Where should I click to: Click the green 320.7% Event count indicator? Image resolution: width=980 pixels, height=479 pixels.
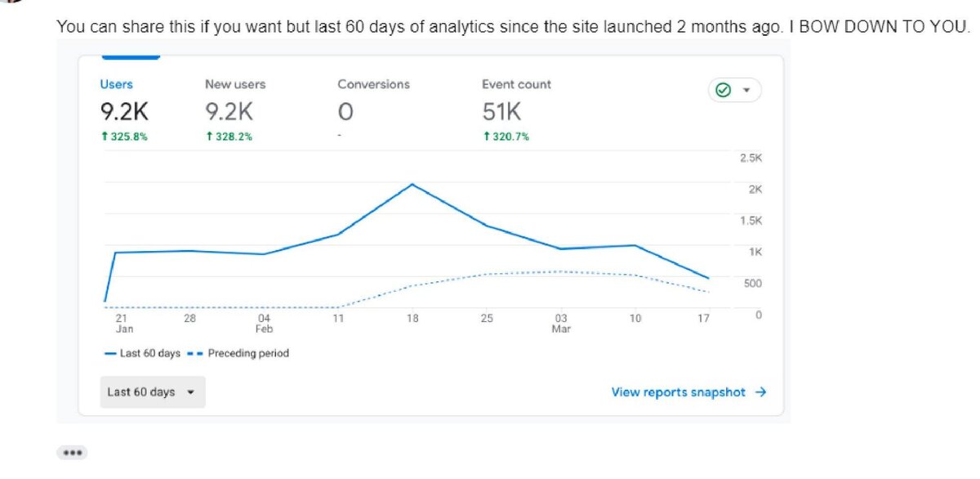point(506,137)
